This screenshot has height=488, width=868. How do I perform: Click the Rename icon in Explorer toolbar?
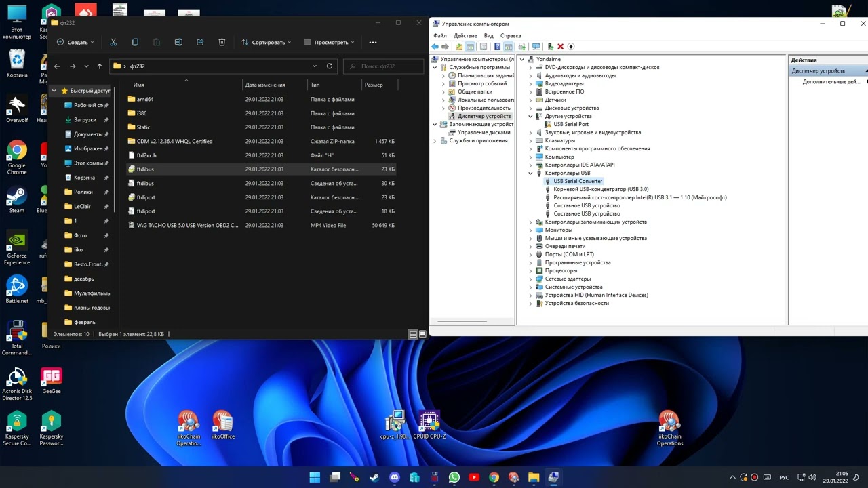point(178,42)
